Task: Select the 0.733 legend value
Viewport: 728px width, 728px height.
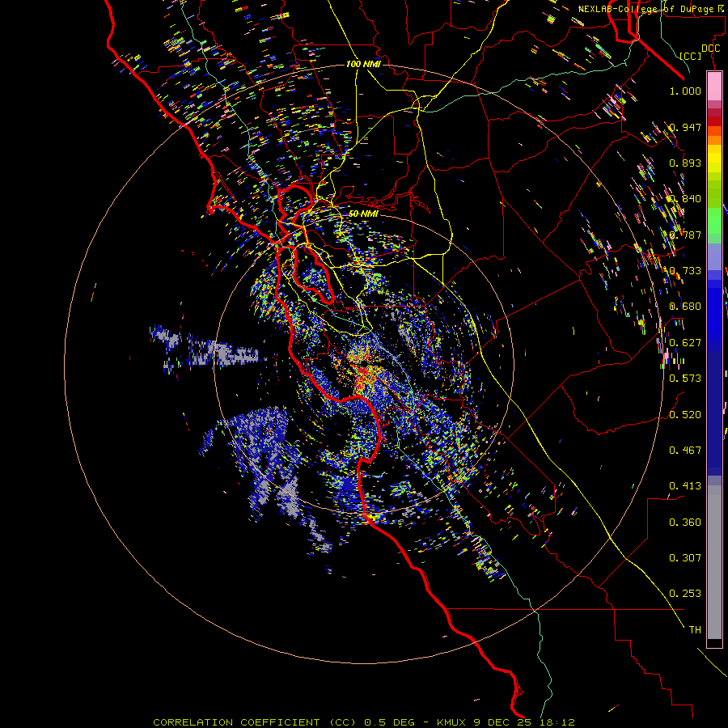Action: click(685, 271)
